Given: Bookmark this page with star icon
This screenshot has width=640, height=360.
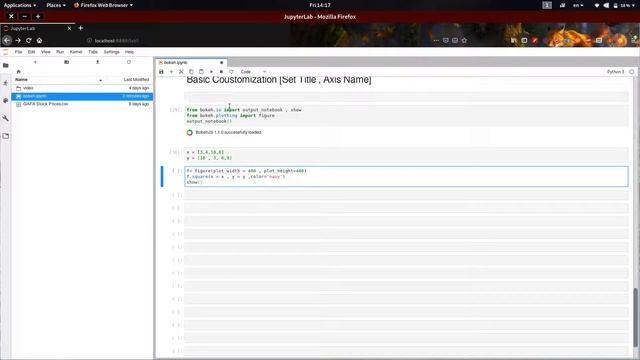Looking at the screenshot, I should (464, 40).
